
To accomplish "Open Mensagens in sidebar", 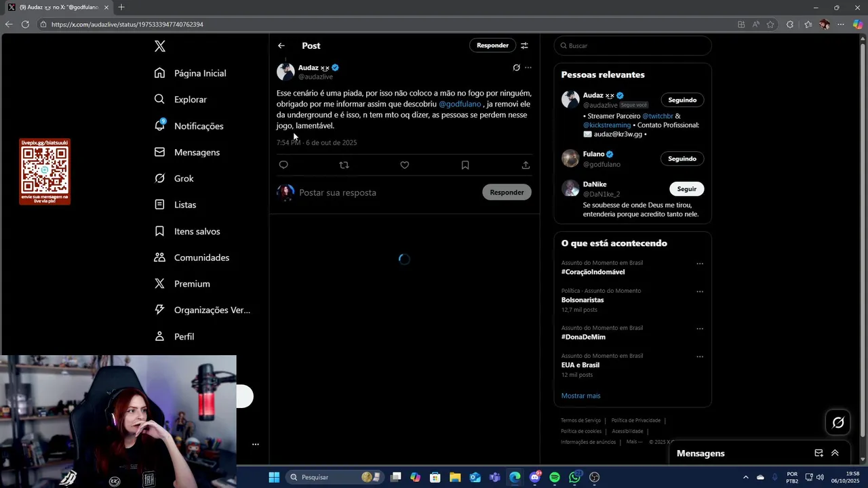I will point(186,152).
